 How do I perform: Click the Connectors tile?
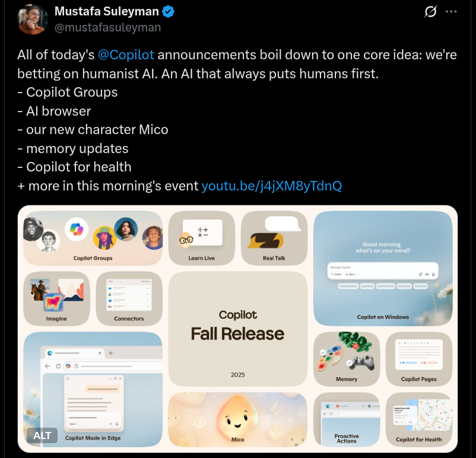pos(129,298)
